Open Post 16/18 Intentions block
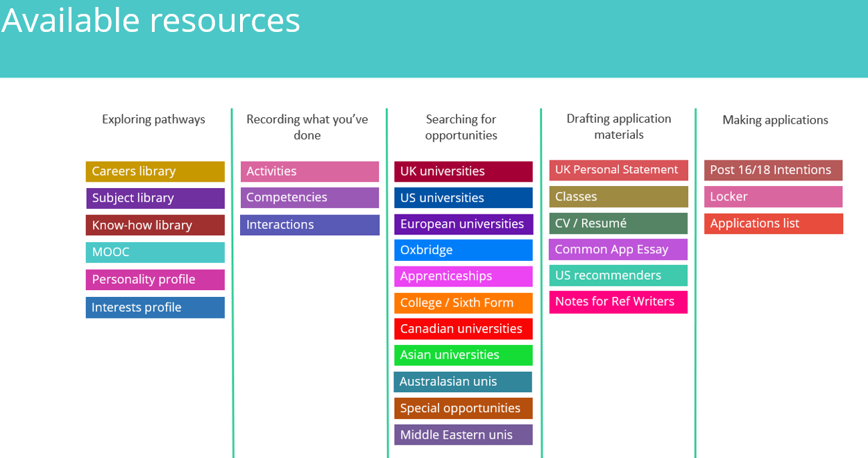The image size is (868, 458). click(774, 170)
